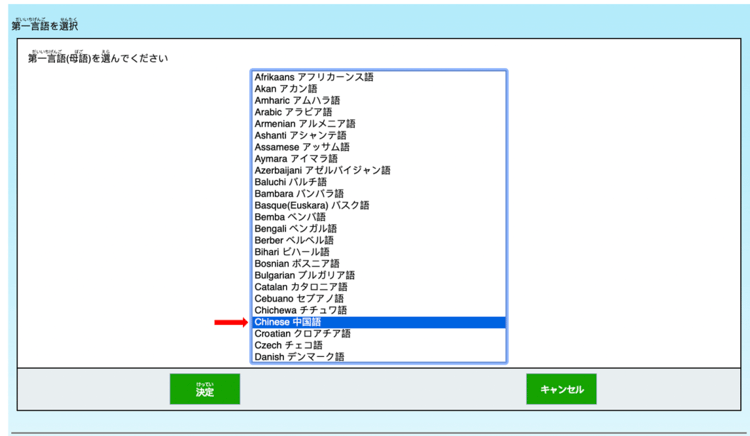Screen dimensions: 750x436
Task: Click the green 決定 confirm button
Action: point(204,389)
